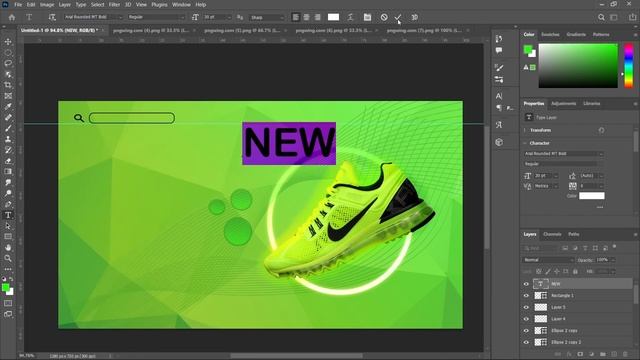The image size is (640, 360).
Task: Open the search icon at top right
Action: point(601,17)
